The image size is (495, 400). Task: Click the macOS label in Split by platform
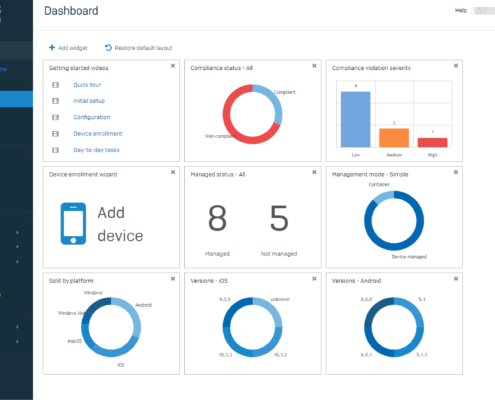(75, 341)
